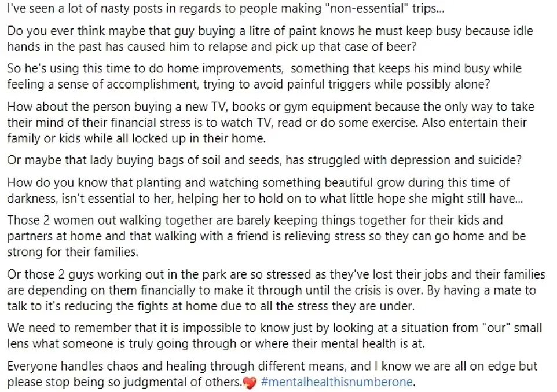The image size is (557, 392).
Task: Click the sentence mentioning home improvements
Action: click(x=264, y=76)
